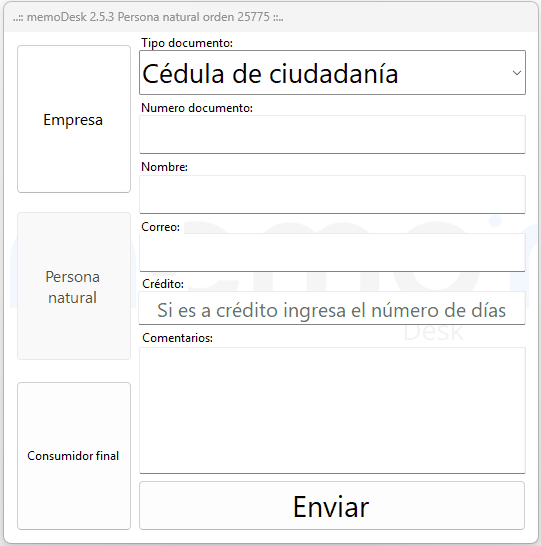Click the faint Desk watermark logo
Viewport: 541px width, 546px height.
pos(433,333)
